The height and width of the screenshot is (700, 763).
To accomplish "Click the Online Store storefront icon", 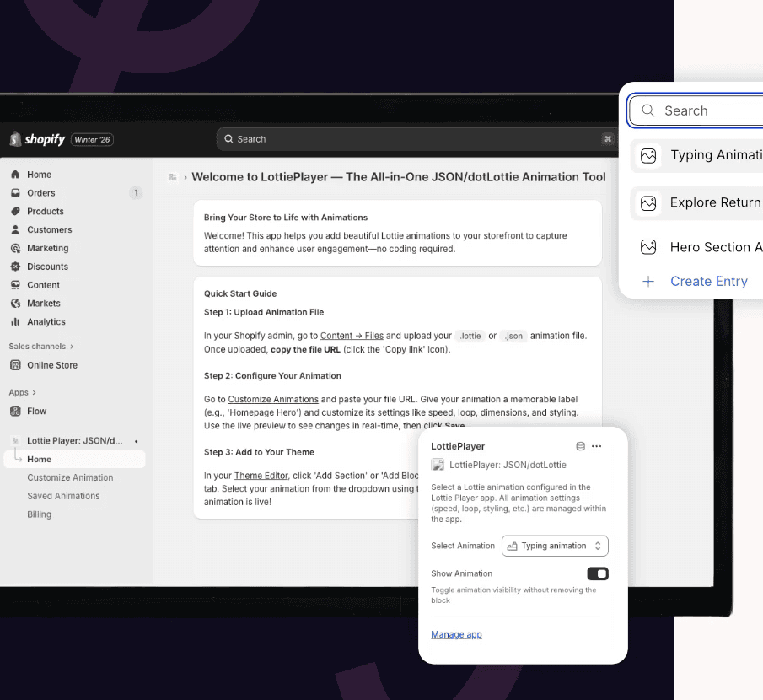I will [x=15, y=365].
